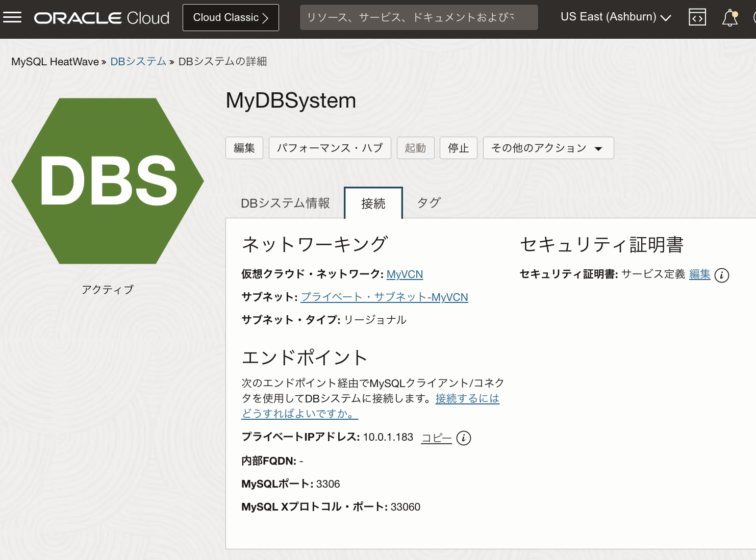Expand その他のアクション dropdown menu
756x560 pixels.
(548, 148)
